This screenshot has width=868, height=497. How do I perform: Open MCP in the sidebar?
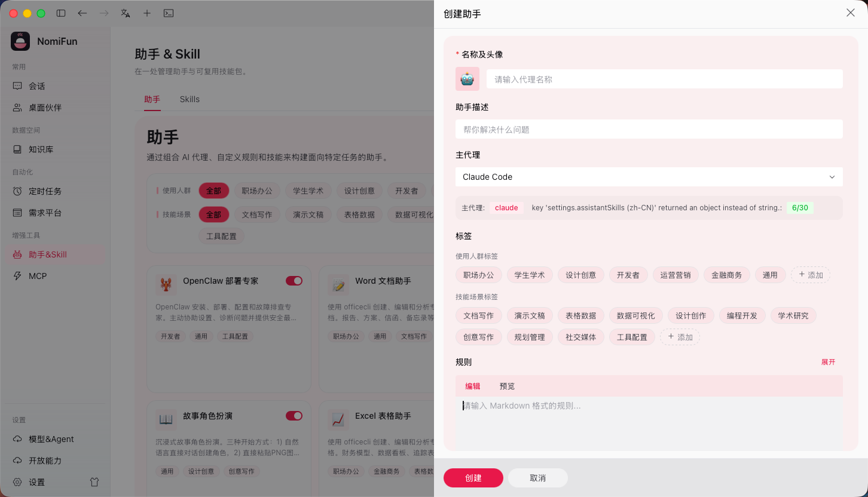[55, 276]
